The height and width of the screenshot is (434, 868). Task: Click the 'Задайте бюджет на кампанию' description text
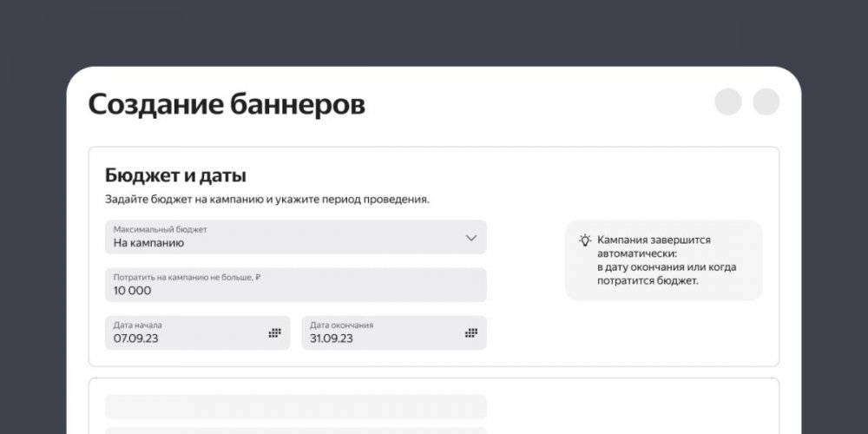(x=267, y=200)
